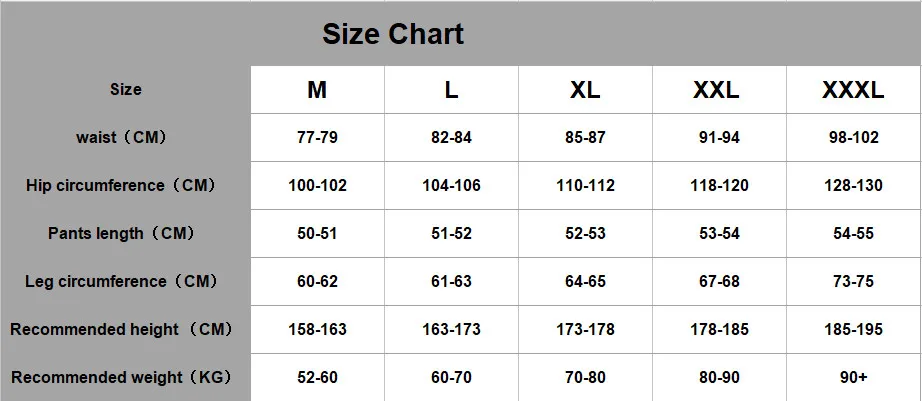Click the 52-53 pants length cell
Screen dimensions: 922x401
(x=586, y=233)
